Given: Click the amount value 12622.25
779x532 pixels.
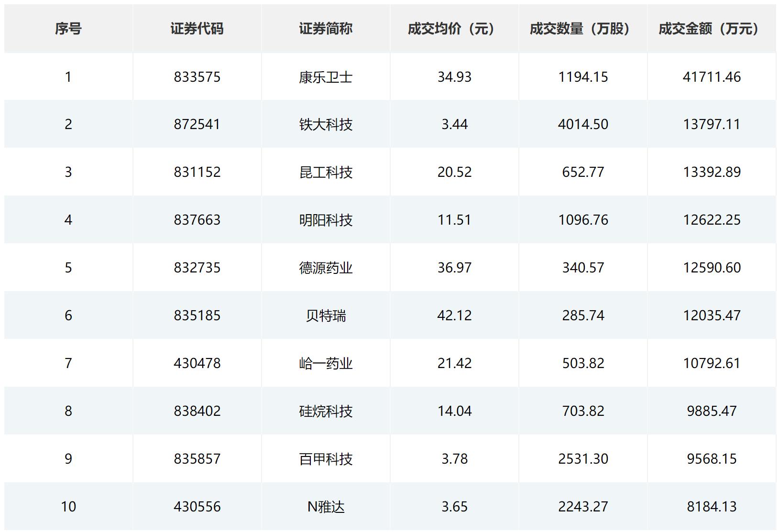Looking at the screenshot, I should pos(712,220).
